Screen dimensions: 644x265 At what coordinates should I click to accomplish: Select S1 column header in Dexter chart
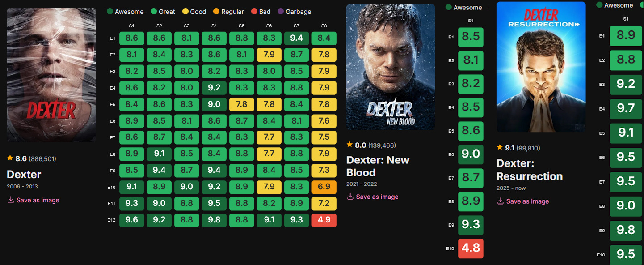(x=131, y=26)
